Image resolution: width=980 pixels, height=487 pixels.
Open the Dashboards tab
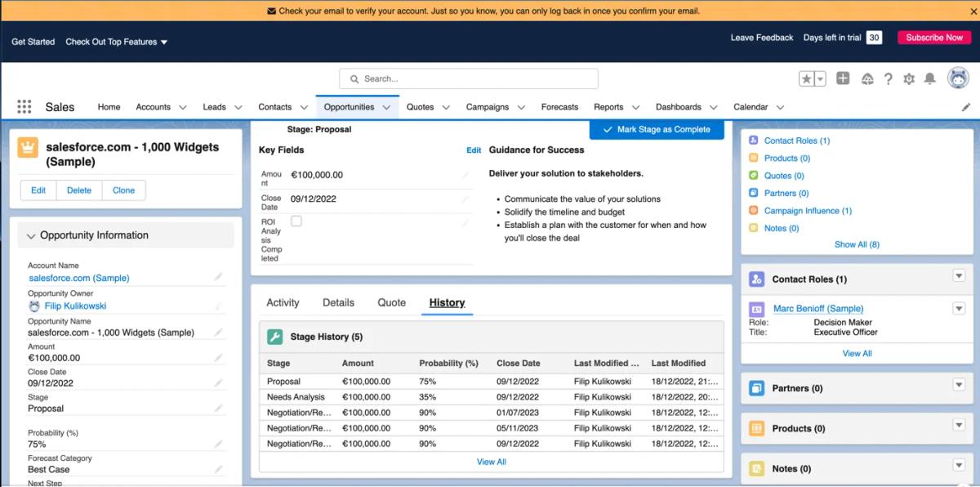pos(678,107)
